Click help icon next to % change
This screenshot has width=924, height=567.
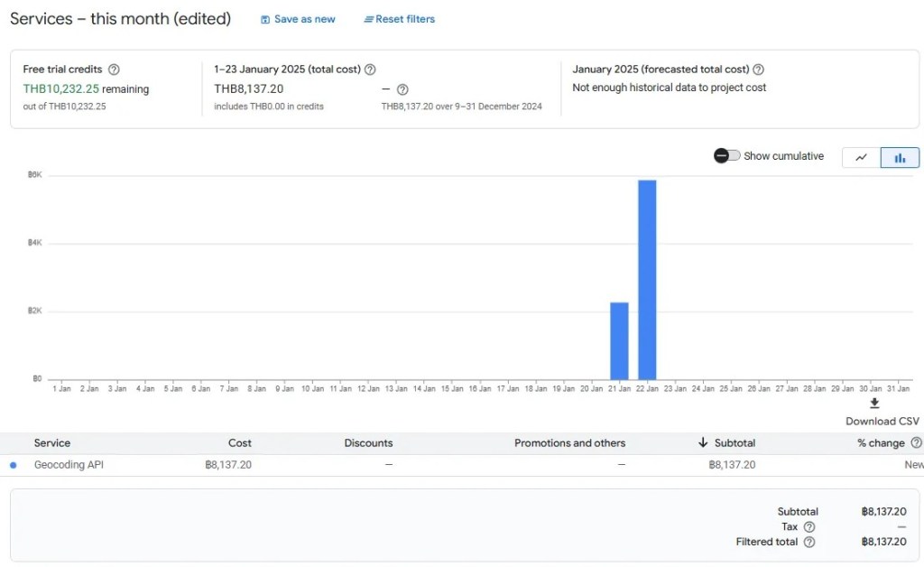point(917,443)
